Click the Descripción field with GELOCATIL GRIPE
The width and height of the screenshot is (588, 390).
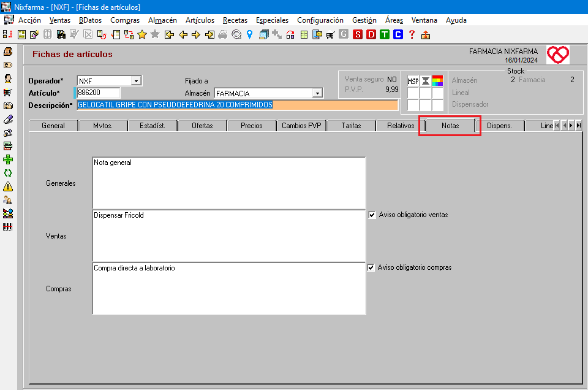pos(238,105)
